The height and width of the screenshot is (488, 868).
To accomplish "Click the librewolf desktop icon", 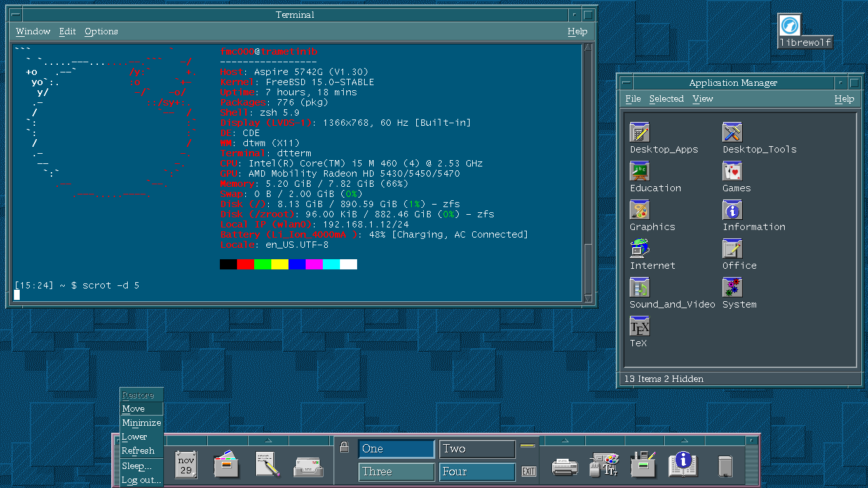I will [x=790, y=25].
